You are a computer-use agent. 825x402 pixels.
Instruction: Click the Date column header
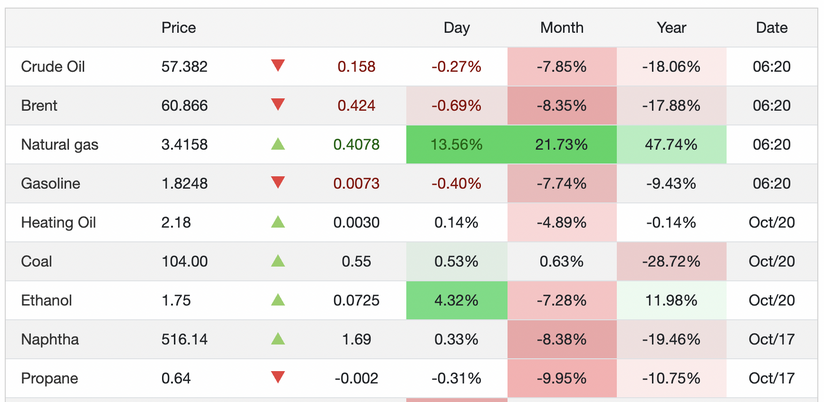click(x=771, y=28)
